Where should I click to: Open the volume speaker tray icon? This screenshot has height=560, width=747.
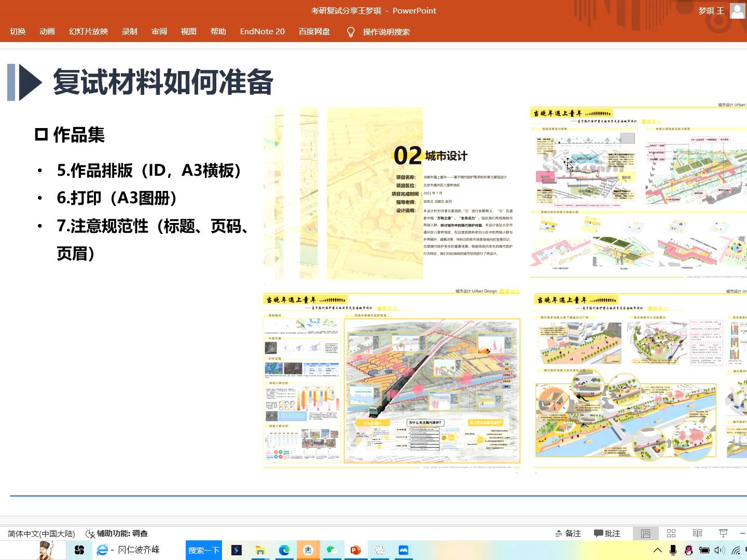point(720,550)
